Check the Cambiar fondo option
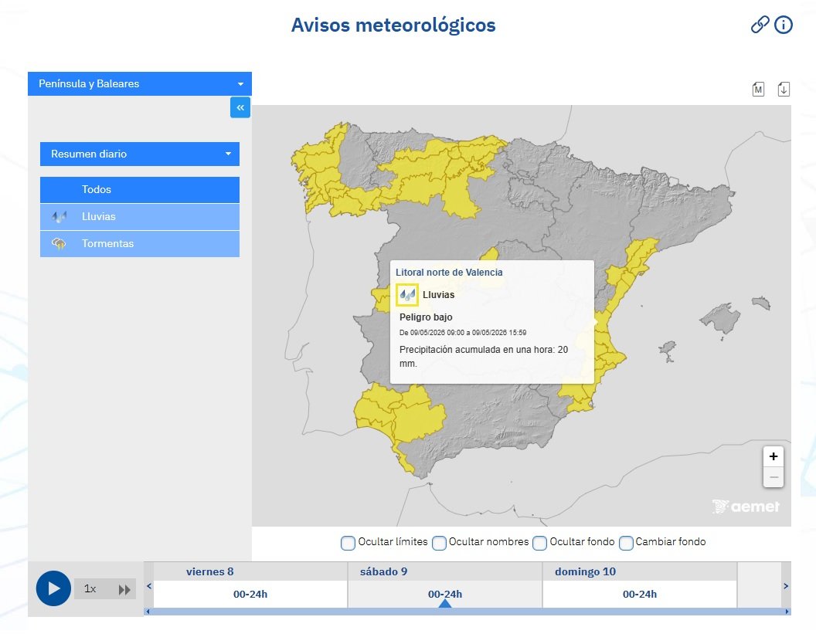The width and height of the screenshot is (816, 644). pos(626,543)
